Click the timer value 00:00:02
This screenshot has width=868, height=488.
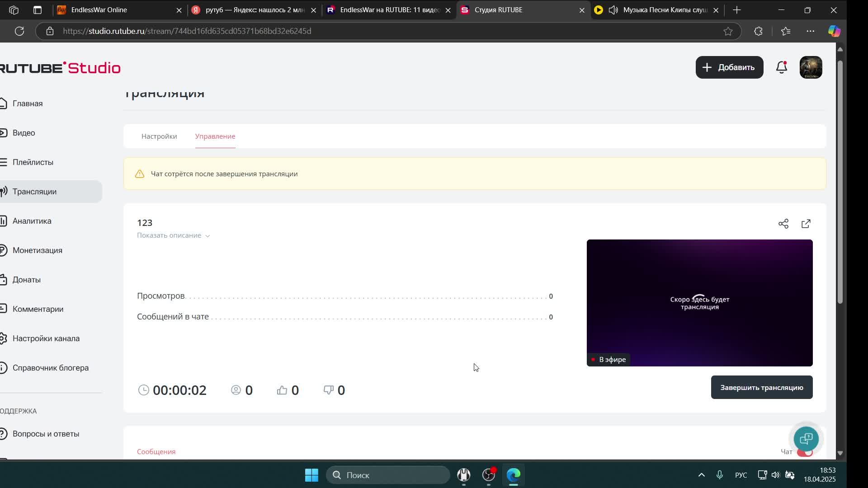[179, 390]
